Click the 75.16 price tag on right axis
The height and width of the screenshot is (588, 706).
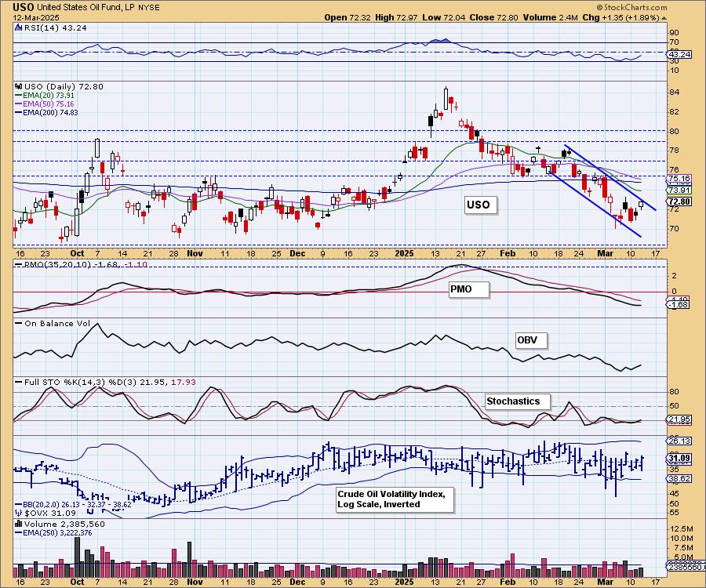point(679,179)
